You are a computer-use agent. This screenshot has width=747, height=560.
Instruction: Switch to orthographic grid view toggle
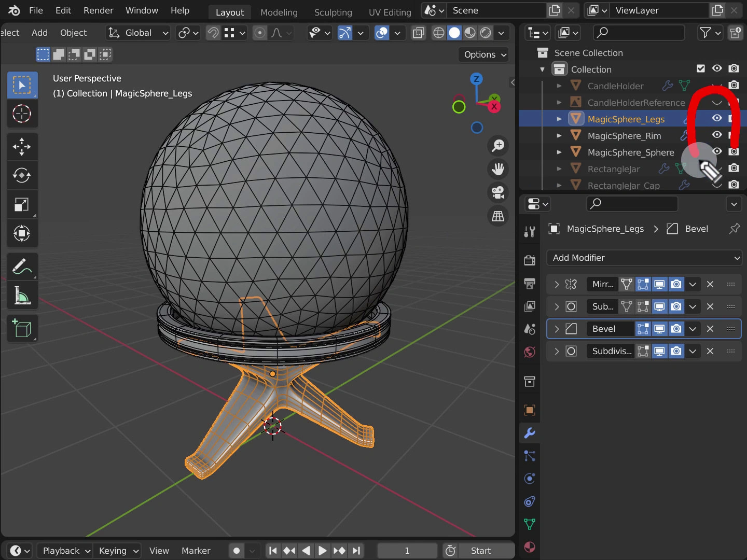coord(498,216)
